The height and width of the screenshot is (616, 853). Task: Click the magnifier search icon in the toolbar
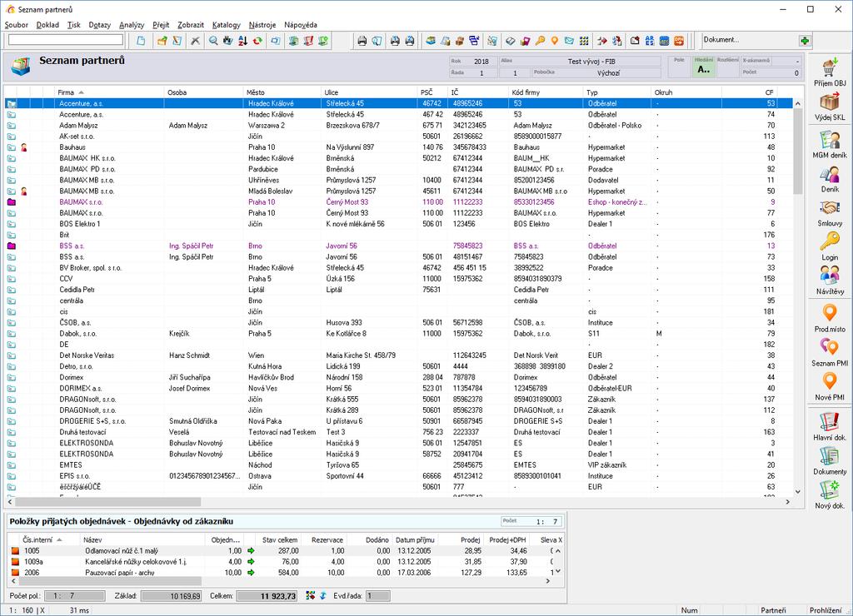pos(213,41)
